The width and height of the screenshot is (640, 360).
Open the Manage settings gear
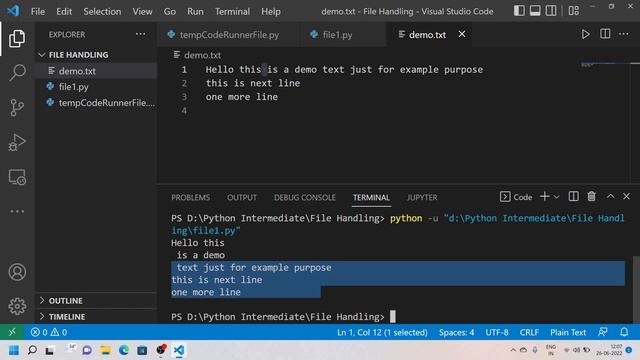click(x=17, y=306)
